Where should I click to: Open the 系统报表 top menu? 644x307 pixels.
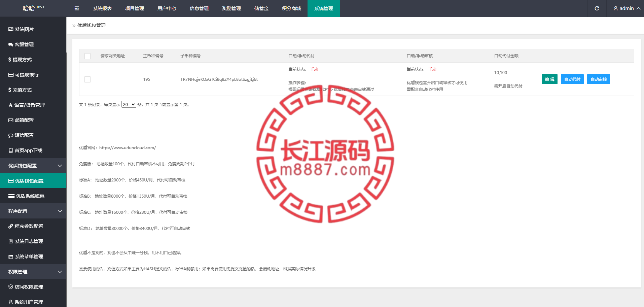tap(102, 8)
